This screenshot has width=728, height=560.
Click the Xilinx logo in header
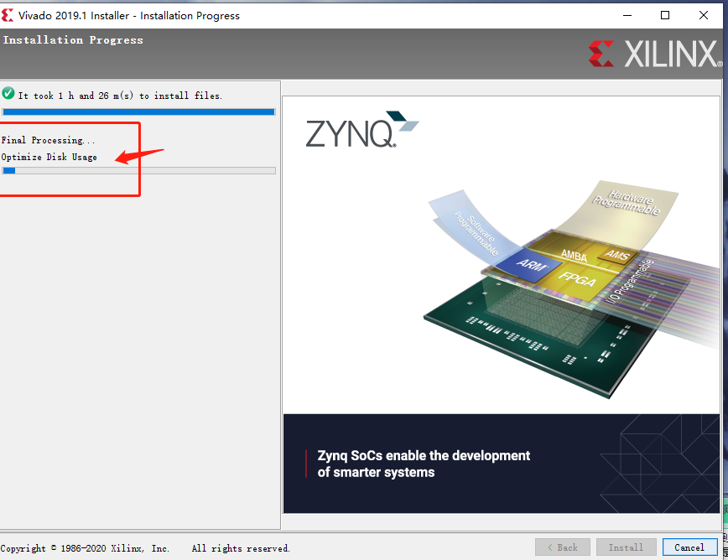(x=655, y=54)
